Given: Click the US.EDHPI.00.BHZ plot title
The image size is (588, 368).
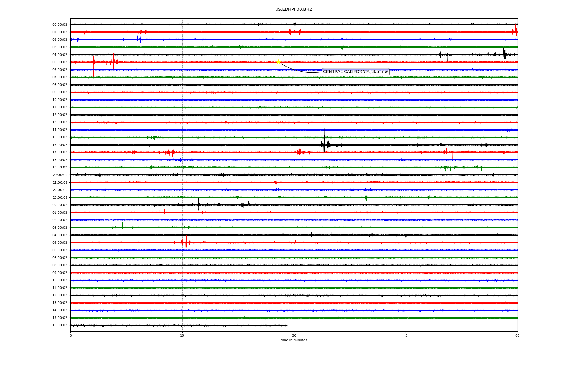Looking at the screenshot, I should click(293, 10).
